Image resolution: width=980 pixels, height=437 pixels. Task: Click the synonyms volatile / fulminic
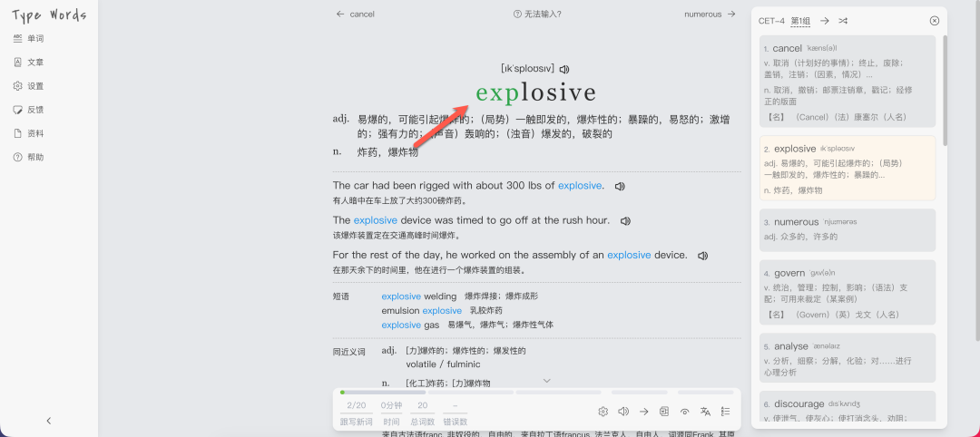[x=443, y=364]
